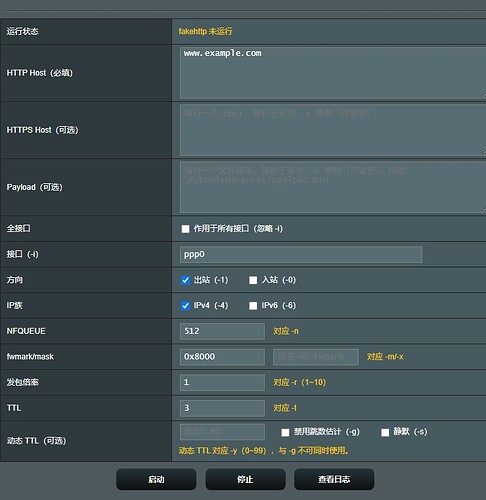The image size is (486, 500).
Task: Enable the silent (-s) checkbox
Action: [x=385, y=432]
